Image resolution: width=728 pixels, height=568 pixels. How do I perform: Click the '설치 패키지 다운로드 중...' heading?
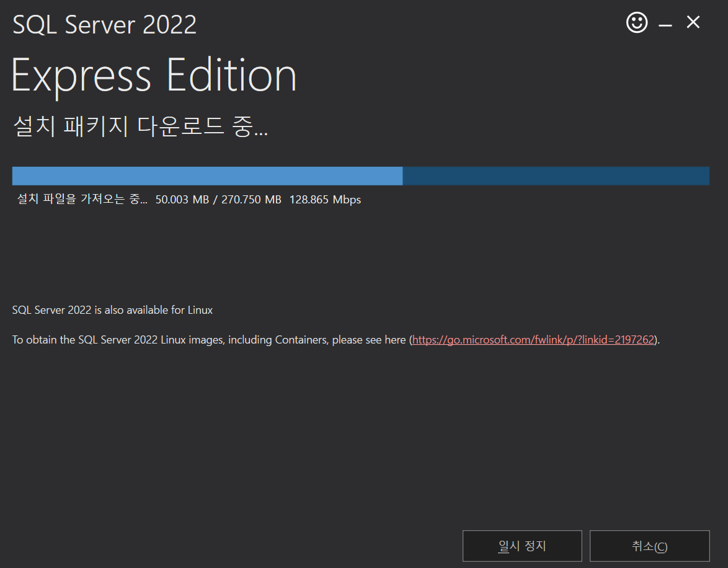pyautogui.click(x=141, y=126)
